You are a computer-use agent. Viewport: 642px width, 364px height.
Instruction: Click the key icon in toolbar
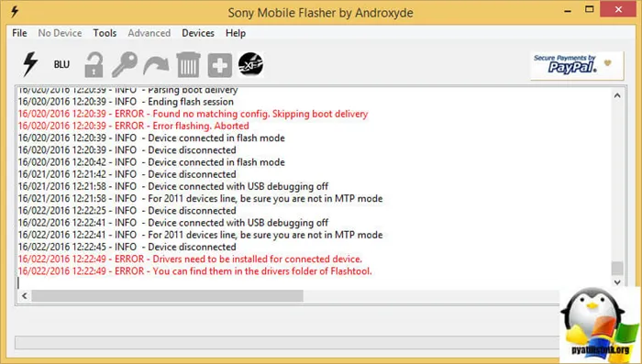[x=125, y=65]
